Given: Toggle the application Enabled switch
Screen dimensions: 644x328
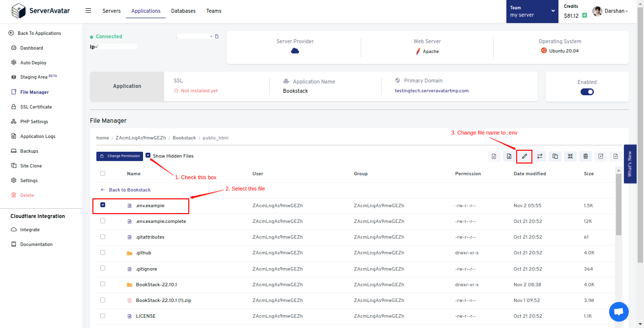Looking at the screenshot, I should tap(586, 91).
